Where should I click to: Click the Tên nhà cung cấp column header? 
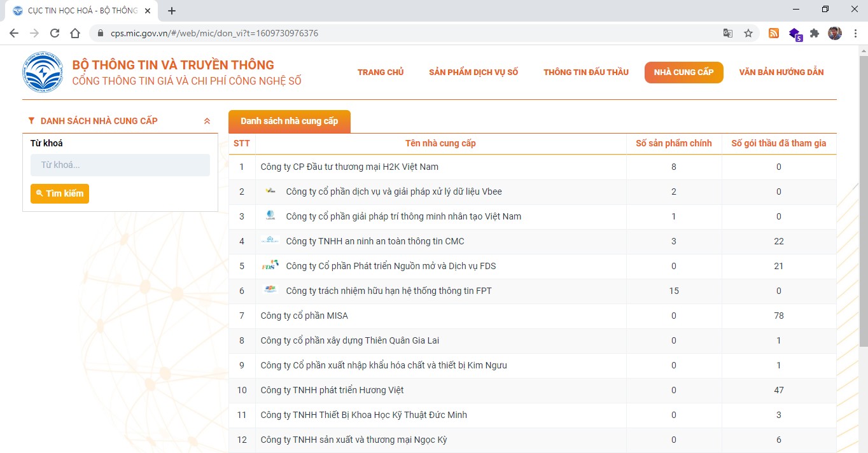tap(440, 143)
